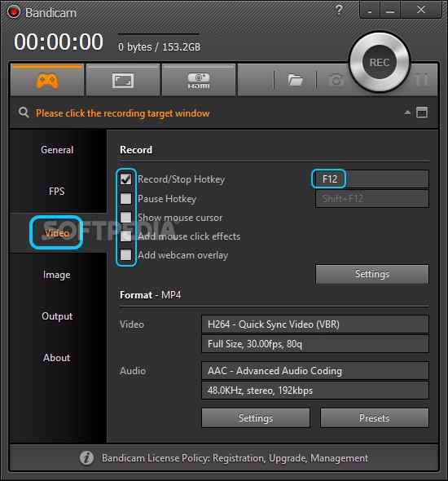Open Format Settings button
The image size is (448, 481).
click(256, 417)
